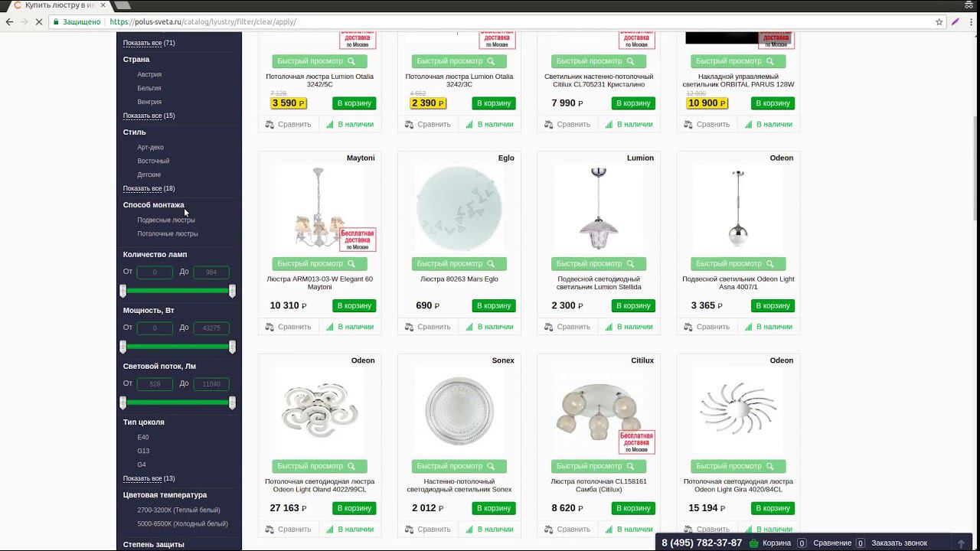Viewport: 980px width, 551px height.
Task: Toggle the Способ монтажа filter section
Action: tap(154, 205)
